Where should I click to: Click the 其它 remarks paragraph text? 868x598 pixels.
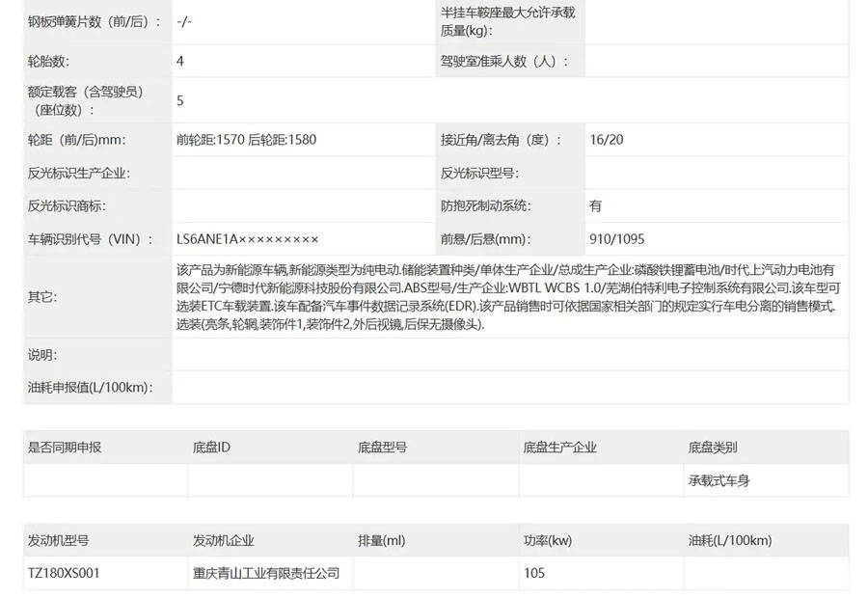click(x=508, y=297)
